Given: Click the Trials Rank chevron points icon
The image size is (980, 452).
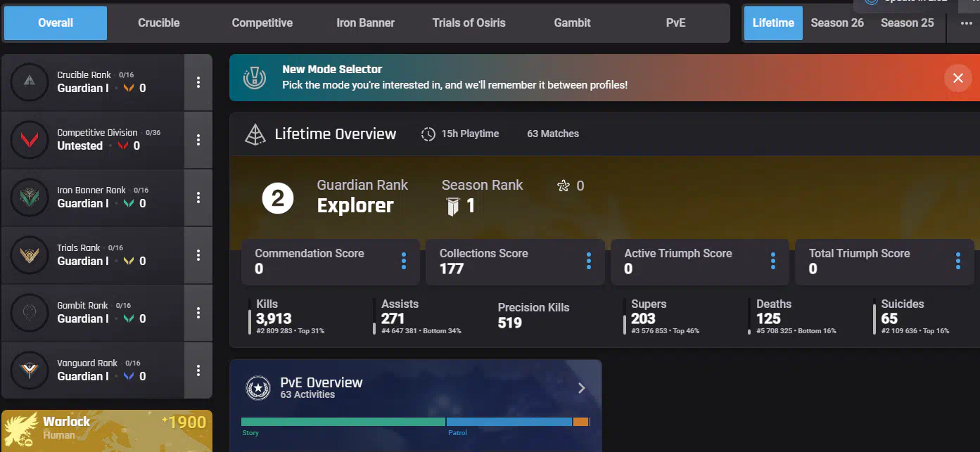Looking at the screenshot, I should coord(128,261).
